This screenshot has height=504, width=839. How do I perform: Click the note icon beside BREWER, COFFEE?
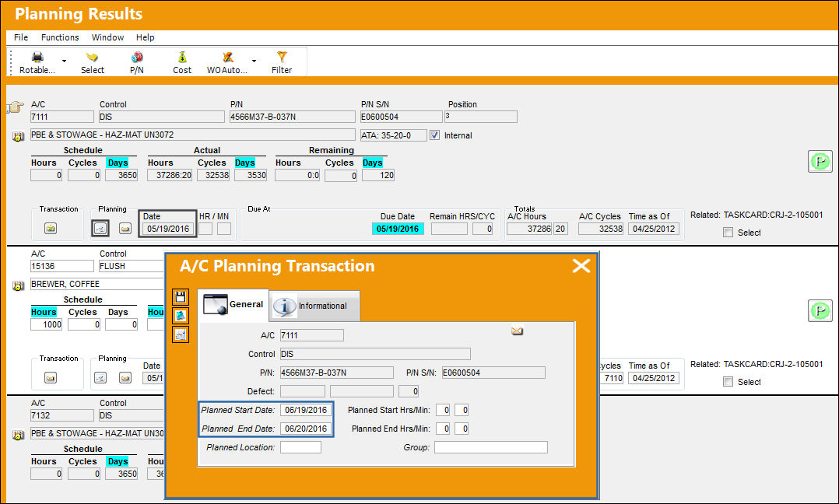(19, 285)
